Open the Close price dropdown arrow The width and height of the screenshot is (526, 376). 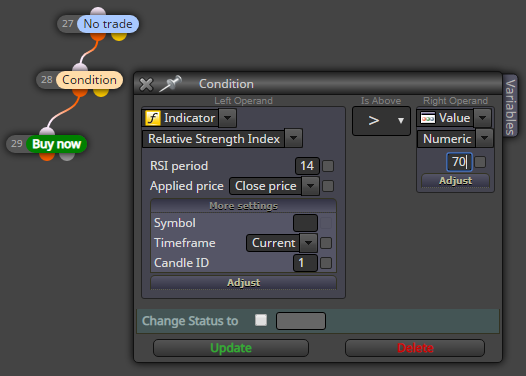point(311,186)
